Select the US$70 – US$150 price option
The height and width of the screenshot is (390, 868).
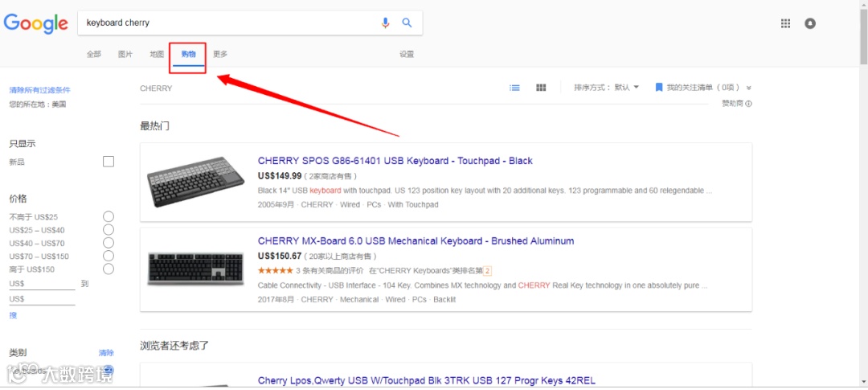tap(108, 256)
